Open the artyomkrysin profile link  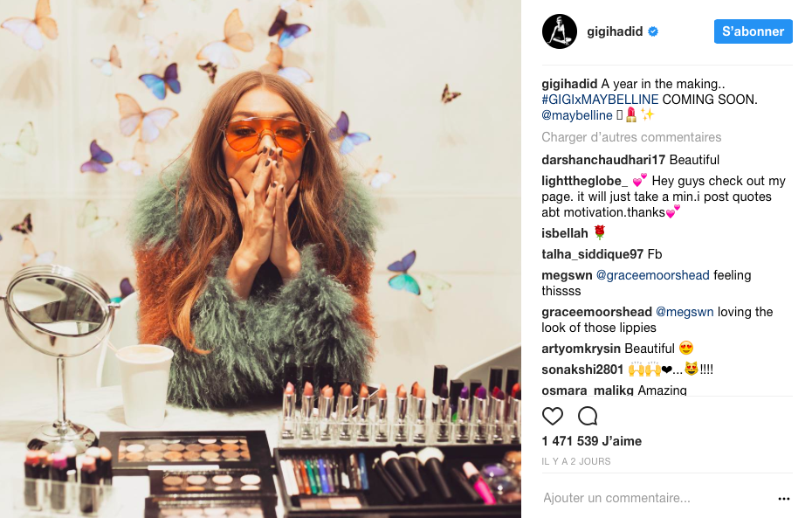581,349
